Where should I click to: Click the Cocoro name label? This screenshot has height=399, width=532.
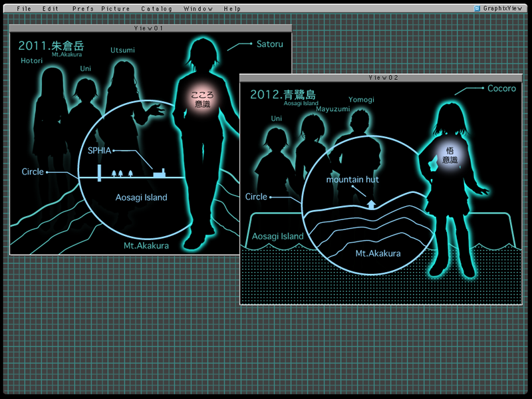(x=501, y=88)
